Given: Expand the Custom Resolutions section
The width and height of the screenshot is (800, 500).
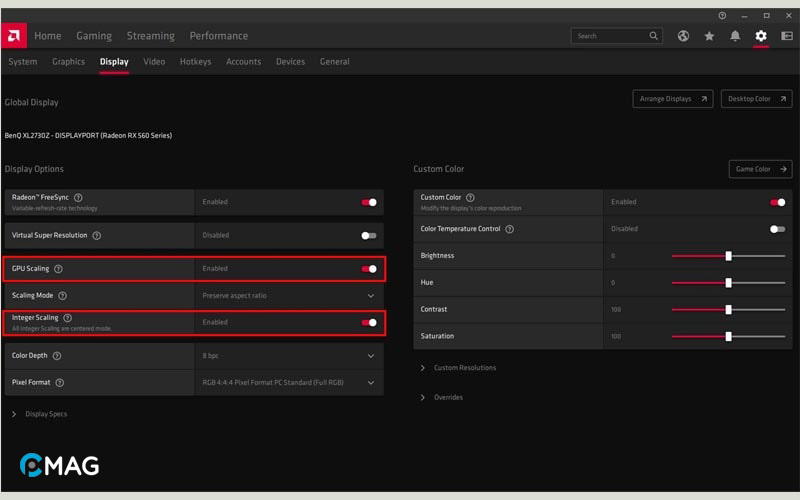Looking at the screenshot, I should point(464,368).
